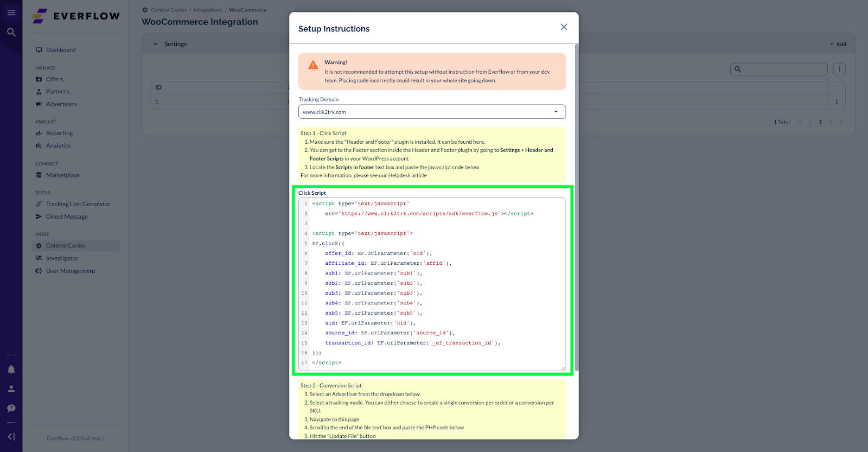Click the Direct Message arrow icon
The image size is (868, 452).
pyautogui.click(x=39, y=217)
